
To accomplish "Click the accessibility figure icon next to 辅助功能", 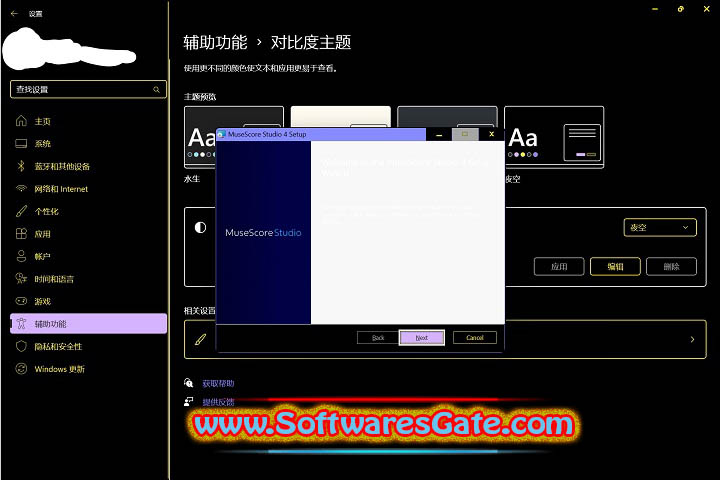I will (x=21, y=323).
